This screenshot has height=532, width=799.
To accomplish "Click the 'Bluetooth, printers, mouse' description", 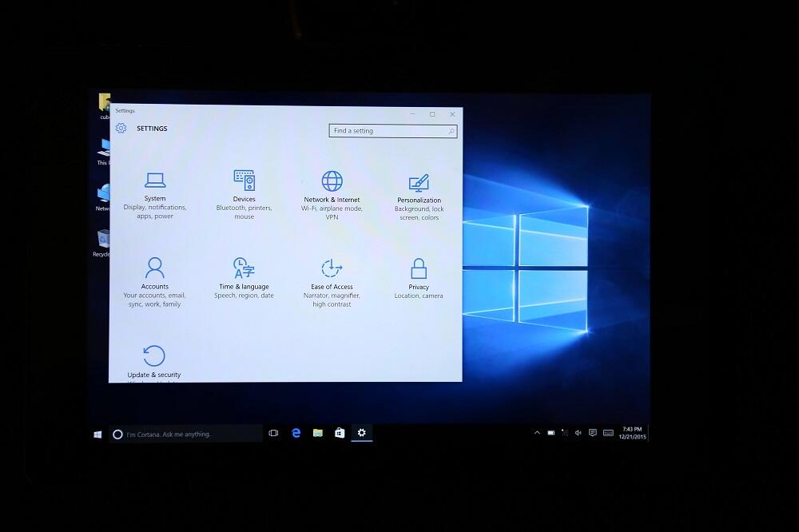I will 244,212.
